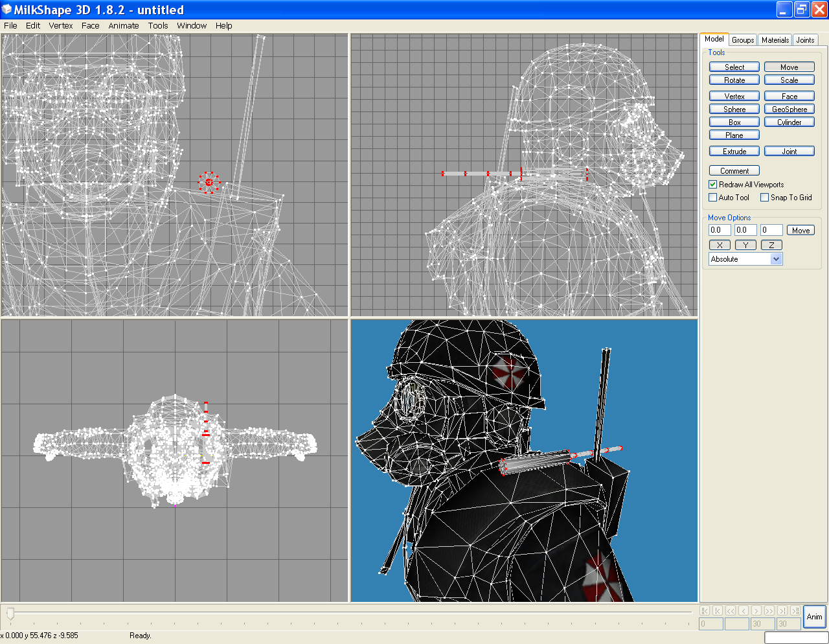Activate the Scale tool
The width and height of the screenshot is (829, 644).
[789, 80]
